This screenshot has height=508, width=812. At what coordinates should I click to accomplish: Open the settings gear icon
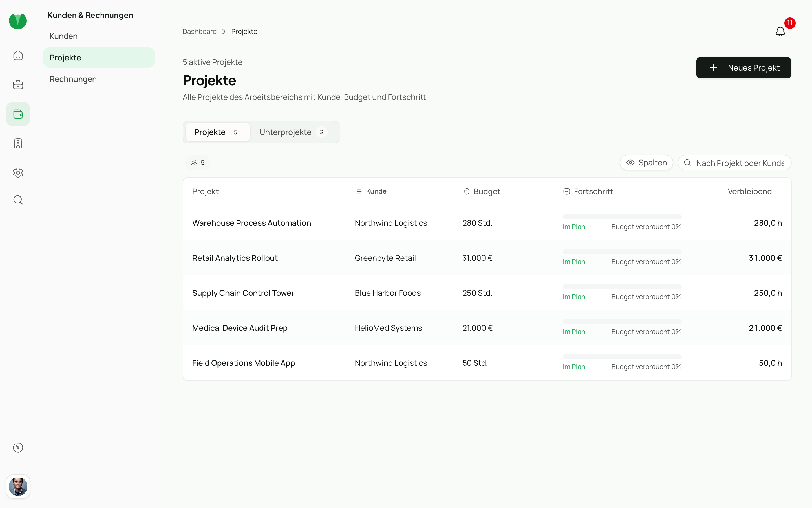point(18,173)
